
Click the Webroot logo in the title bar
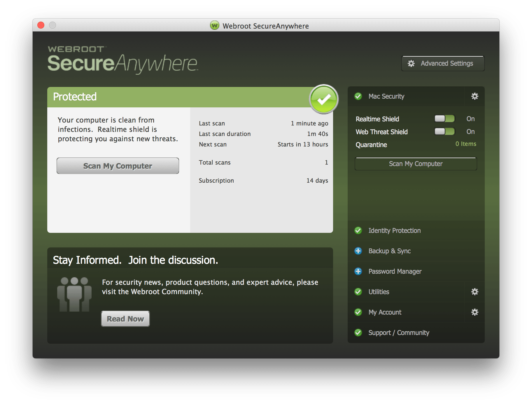coord(214,26)
